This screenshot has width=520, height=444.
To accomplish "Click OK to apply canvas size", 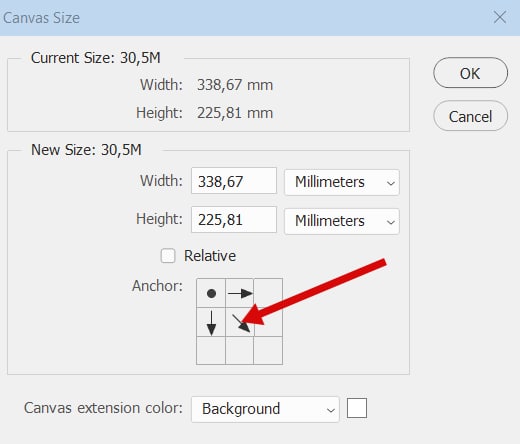I will [470, 73].
